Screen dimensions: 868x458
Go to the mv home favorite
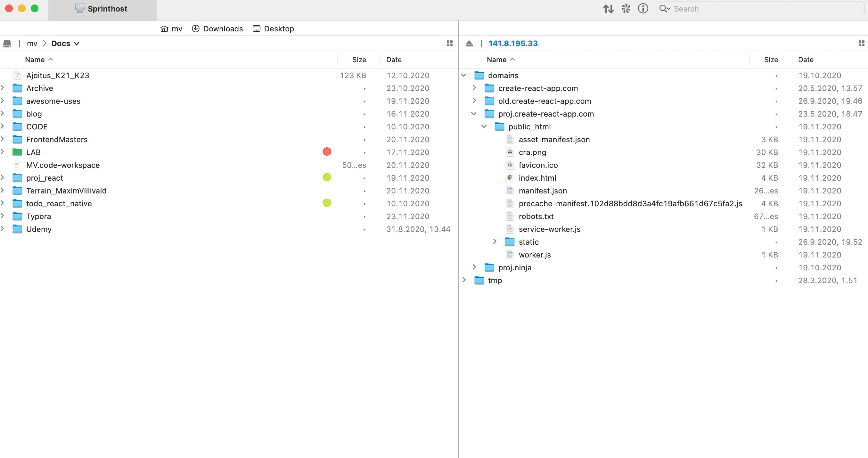171,29
